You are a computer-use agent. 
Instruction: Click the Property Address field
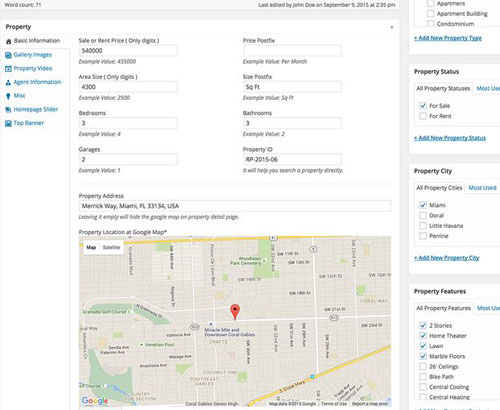235,206
